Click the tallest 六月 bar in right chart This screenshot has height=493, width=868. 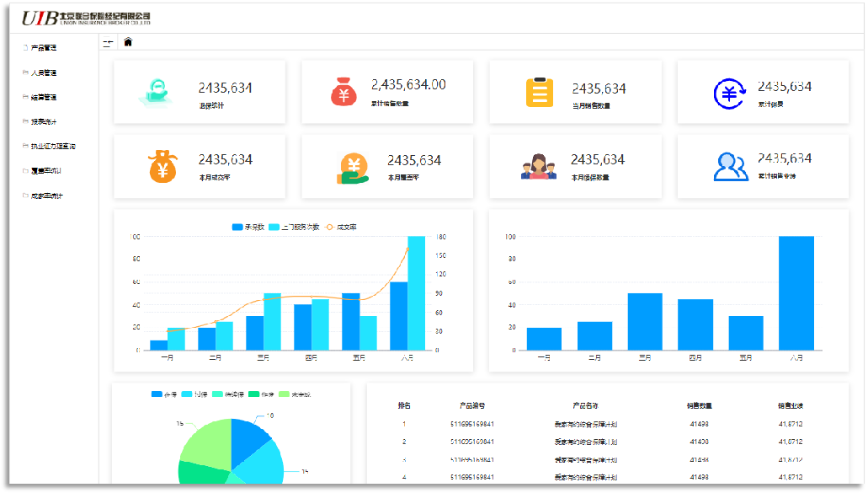(796, 293)
